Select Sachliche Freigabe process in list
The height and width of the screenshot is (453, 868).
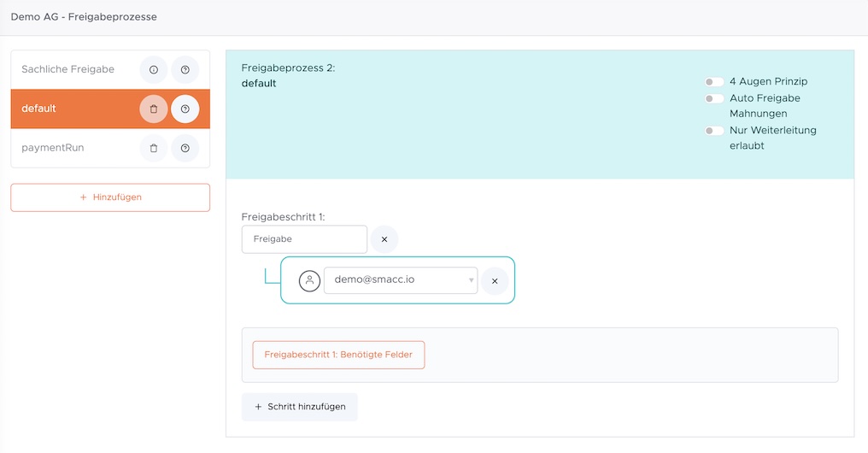click(68, 69)
